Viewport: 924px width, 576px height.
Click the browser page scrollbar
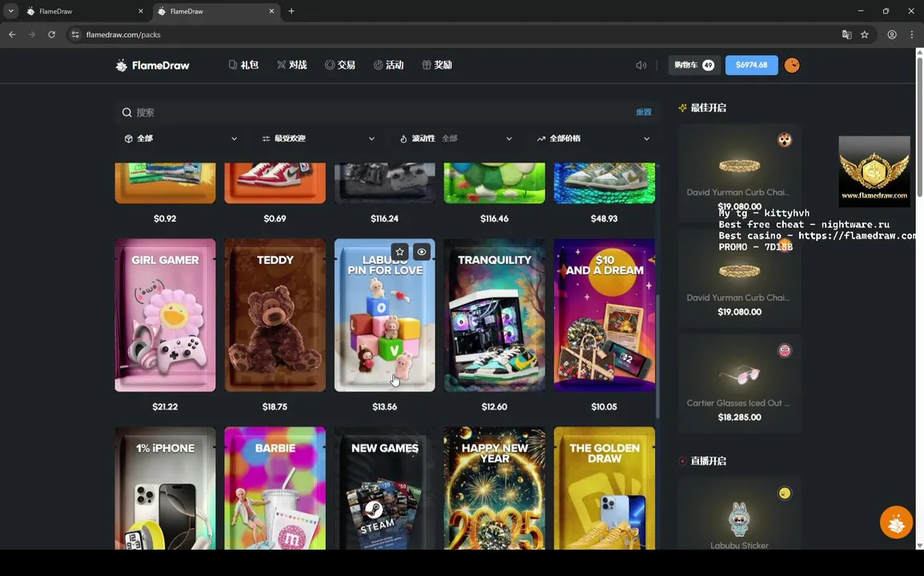pos(919,126)
